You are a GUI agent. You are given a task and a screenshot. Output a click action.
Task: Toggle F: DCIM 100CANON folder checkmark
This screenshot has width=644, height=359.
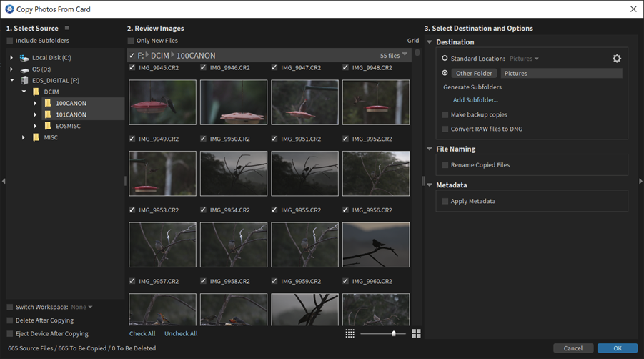(x=132, y=56)
